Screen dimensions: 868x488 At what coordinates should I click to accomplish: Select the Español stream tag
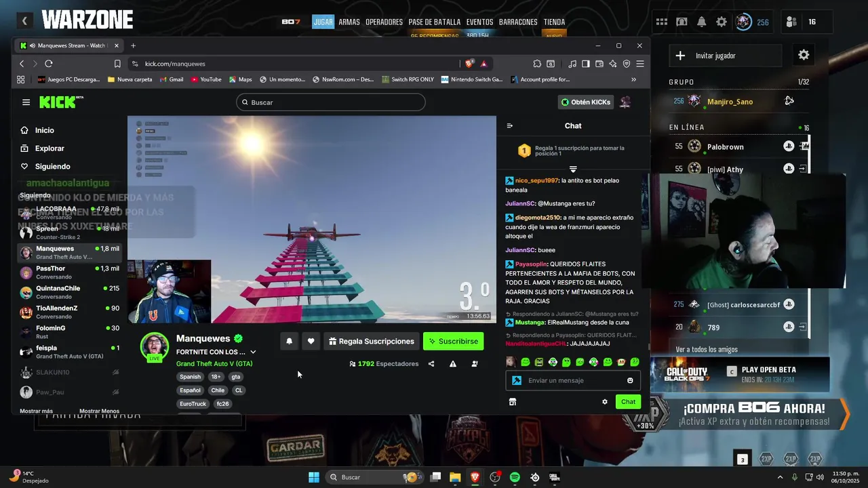190,390
